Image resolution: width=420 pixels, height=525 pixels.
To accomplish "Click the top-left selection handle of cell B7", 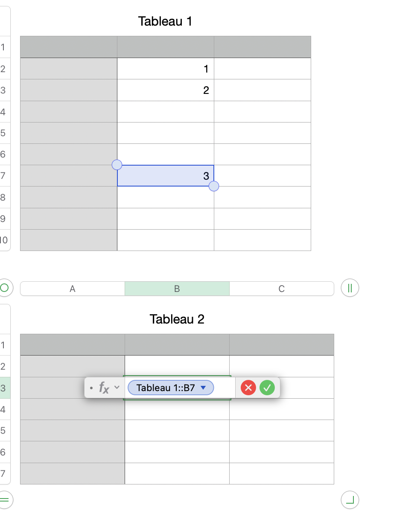I will click(x=117, y=164).
